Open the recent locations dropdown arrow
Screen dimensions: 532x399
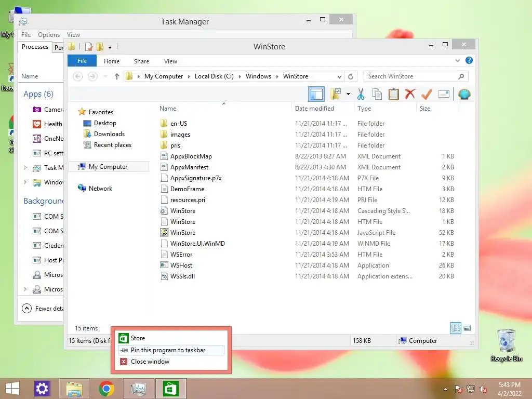(x=105, y=76)
